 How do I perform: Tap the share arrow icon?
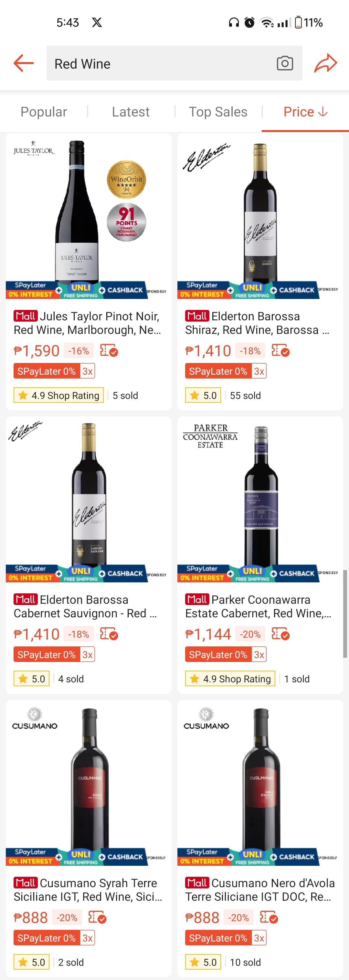coord(325,63)
